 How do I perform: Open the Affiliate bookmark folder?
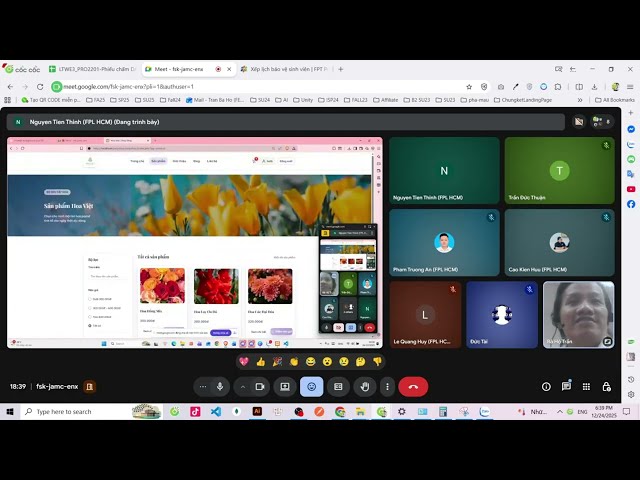click(x=386, y=100)
